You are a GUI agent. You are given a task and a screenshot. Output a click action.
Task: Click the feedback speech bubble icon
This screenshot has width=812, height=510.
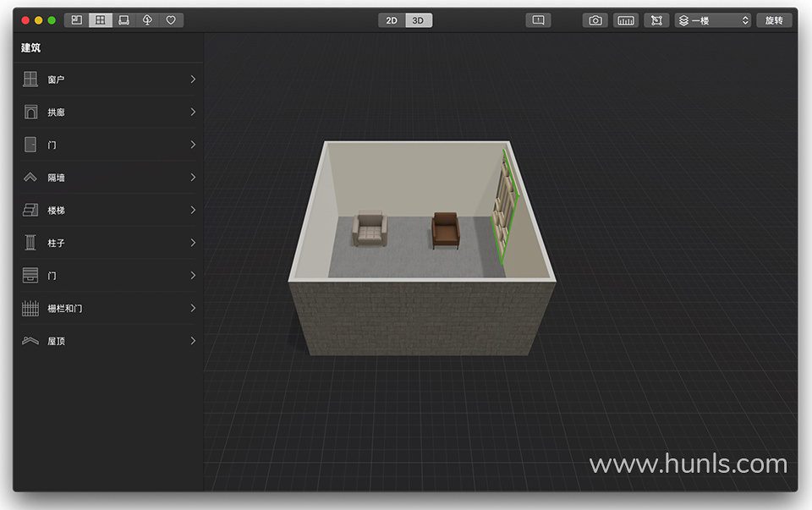click(x=538, y=20)
